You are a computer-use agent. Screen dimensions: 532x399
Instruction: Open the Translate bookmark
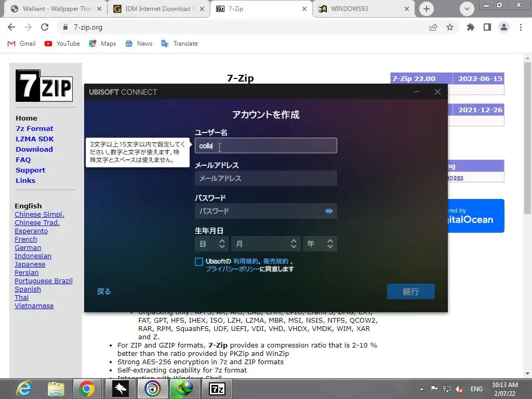point(179,44)
